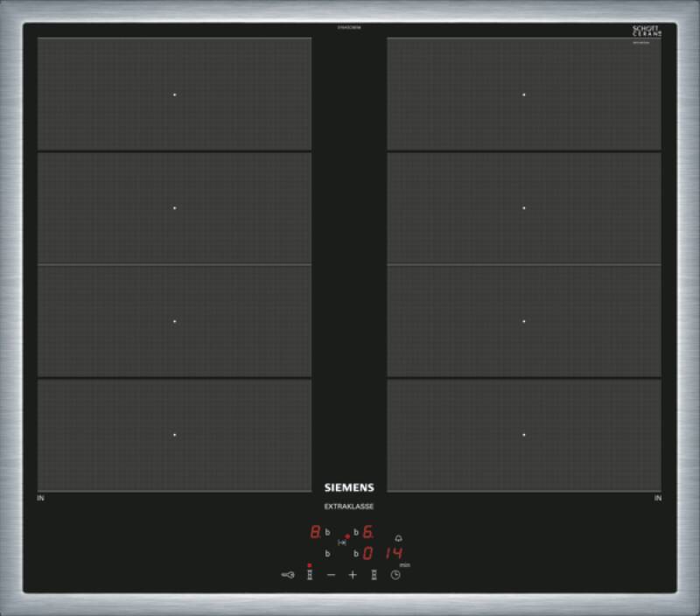Screen dimensions: 700x616
Task: Touch the top-right cooking zone's center dot
Action: pyautogui.click(x=523, y=94)
